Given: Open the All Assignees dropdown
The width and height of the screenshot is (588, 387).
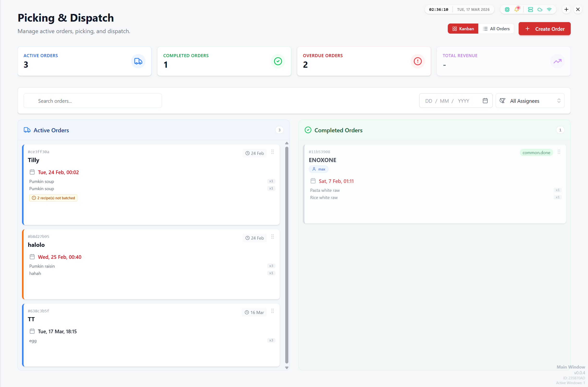Looking at the screenshot, I should pyautogui.click(x=530, y=101).
